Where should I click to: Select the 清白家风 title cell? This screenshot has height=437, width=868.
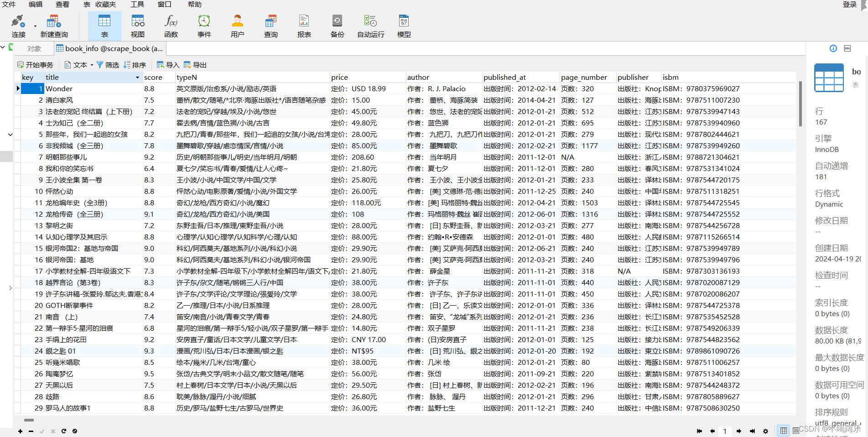[x=94, y=100]
